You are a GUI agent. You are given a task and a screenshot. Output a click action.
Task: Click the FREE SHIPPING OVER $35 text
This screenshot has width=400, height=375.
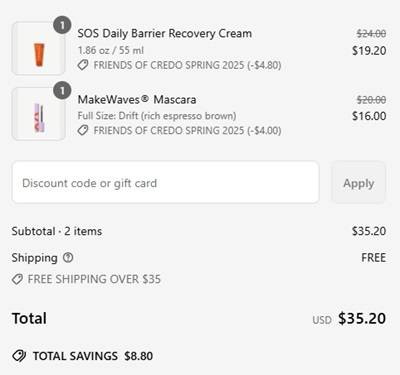click(x=94, y=279)
